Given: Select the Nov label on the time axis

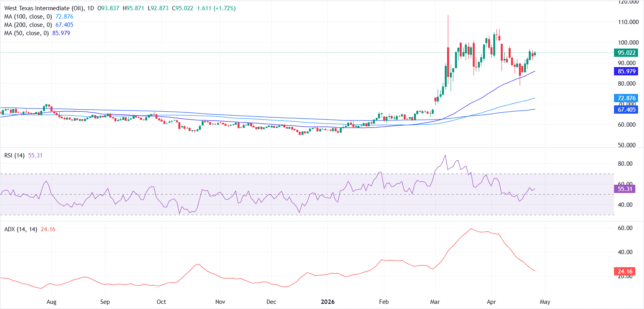Looking at the screenshot, I should point(220,302).
